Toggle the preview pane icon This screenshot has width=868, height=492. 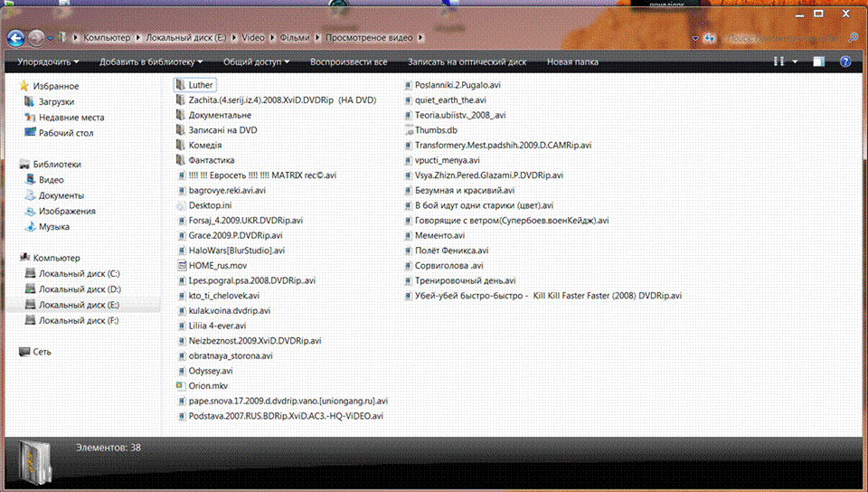[819, 61]
